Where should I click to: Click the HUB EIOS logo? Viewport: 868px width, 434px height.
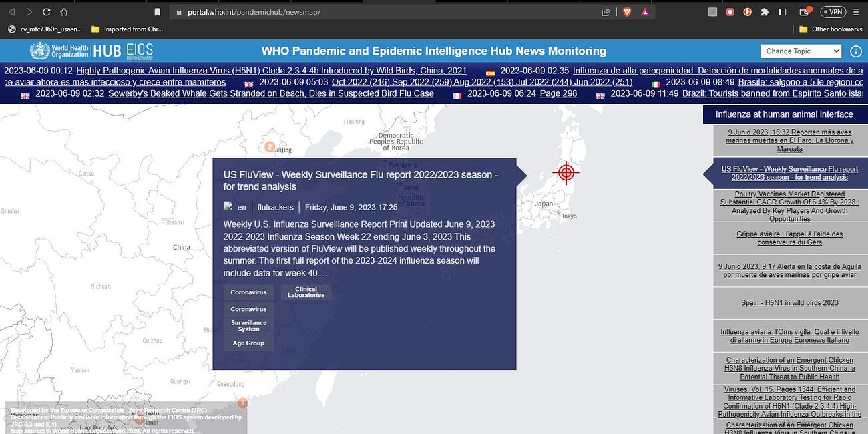pyautogui.click(x=123, y=51)
